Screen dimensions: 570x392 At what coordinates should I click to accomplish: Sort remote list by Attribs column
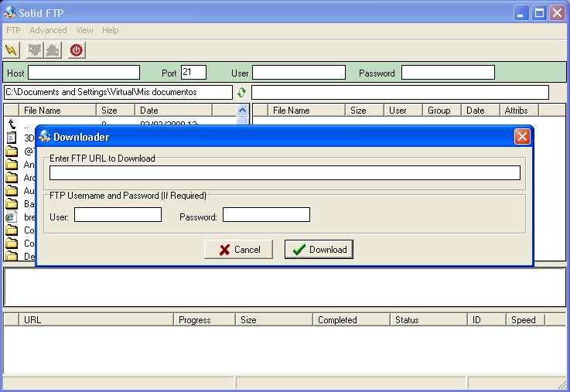(519, 110)
